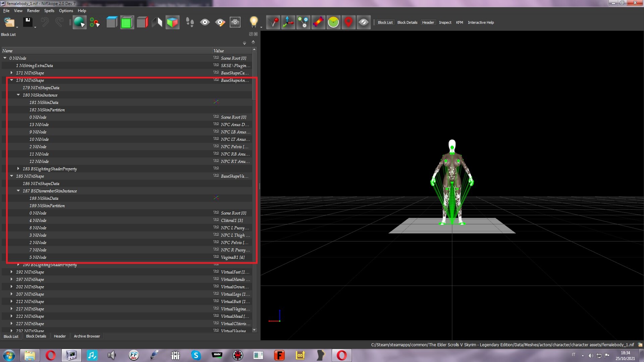Screen dimensions: 644x362
Task: Toggle the red map marker render button
Action: tap(348, 22)
